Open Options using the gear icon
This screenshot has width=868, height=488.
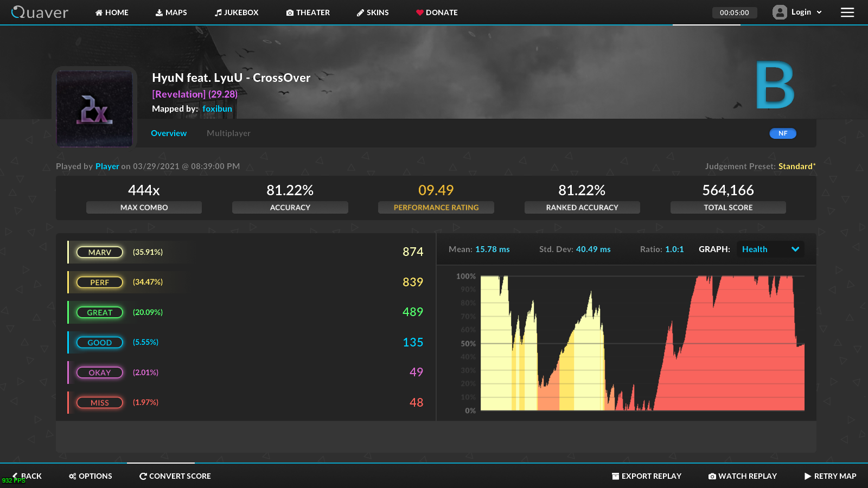(x=72, y=476)
